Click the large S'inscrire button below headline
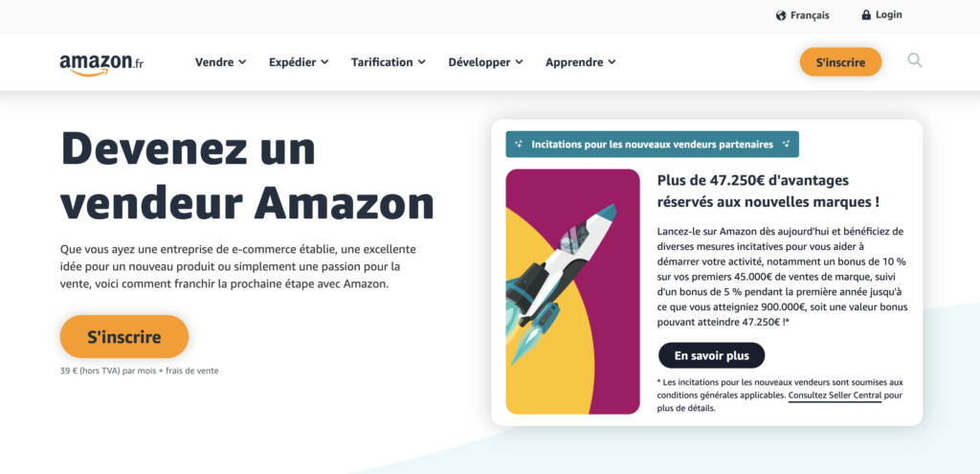 coord(124,337)
